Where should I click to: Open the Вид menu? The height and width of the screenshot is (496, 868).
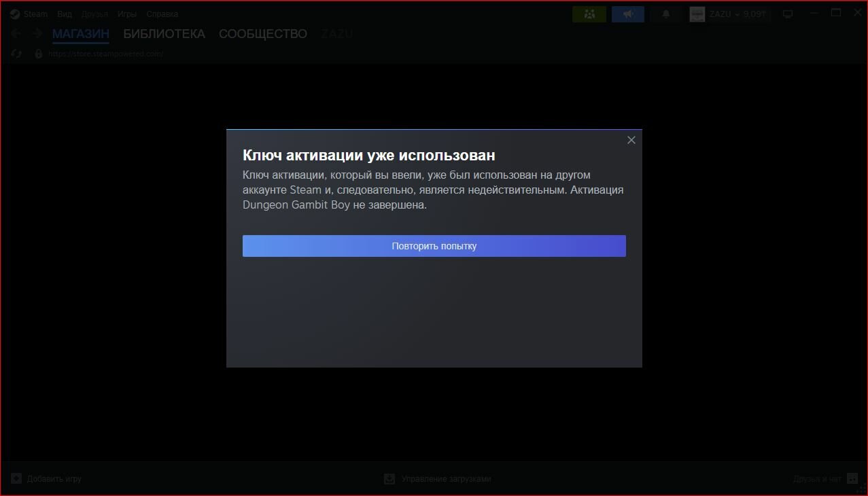click(65, 14)
